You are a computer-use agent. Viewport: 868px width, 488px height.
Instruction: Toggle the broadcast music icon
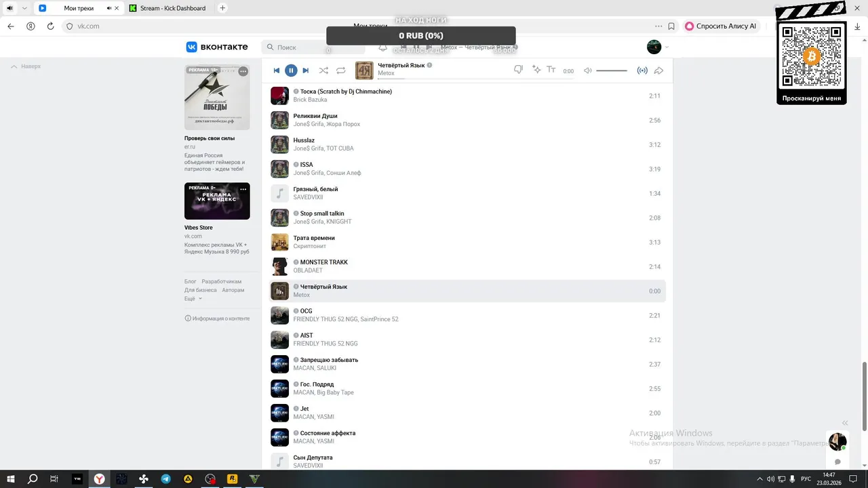642,70
